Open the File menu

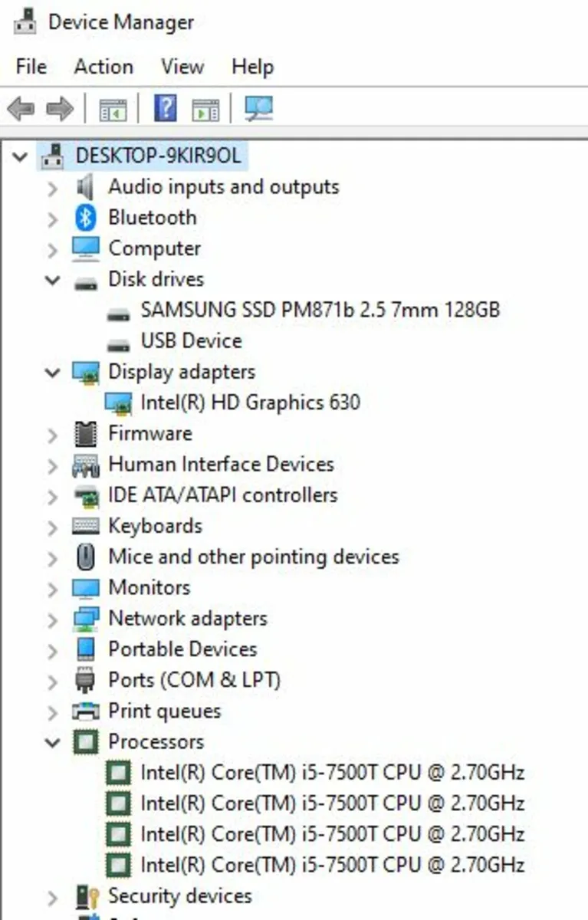coord(31,67)
